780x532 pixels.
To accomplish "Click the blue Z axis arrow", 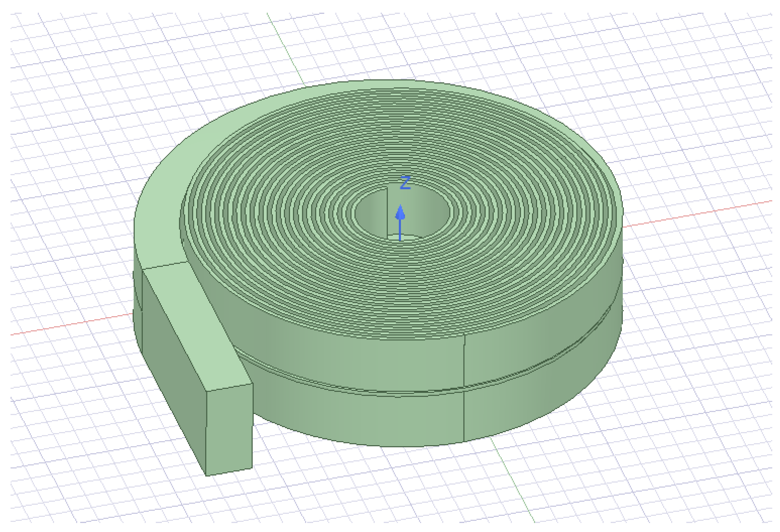I will point(400,222).
